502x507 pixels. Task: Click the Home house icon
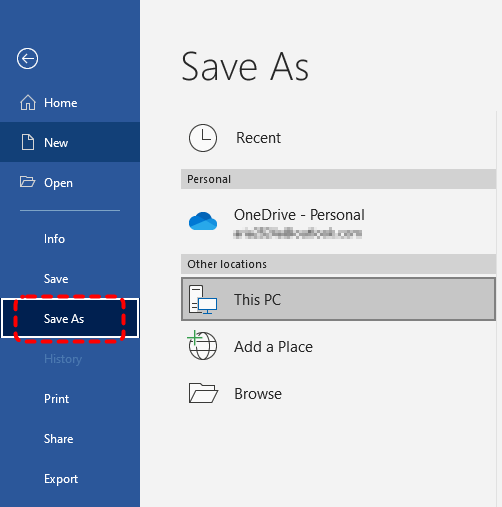[x=28, y=102]
